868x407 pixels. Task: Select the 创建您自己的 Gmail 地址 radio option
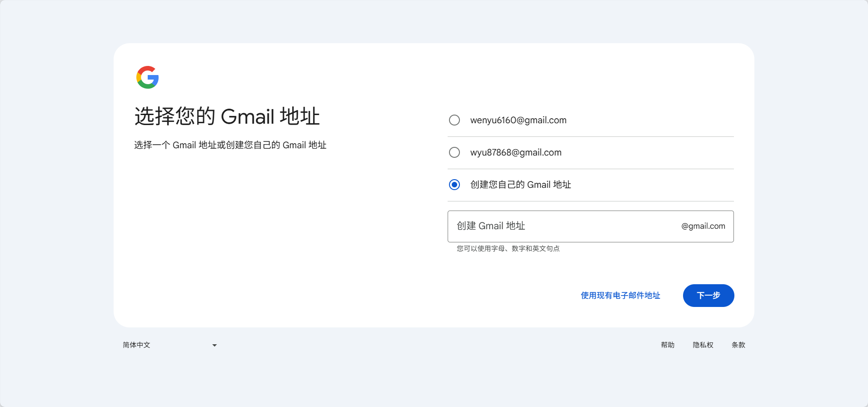[x=454, y=185]
